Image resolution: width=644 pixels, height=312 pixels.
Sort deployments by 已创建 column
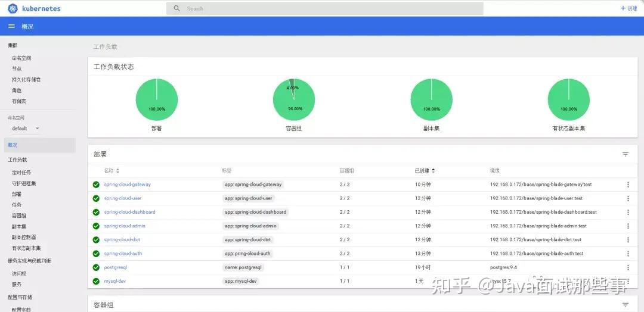click(425, 170)
